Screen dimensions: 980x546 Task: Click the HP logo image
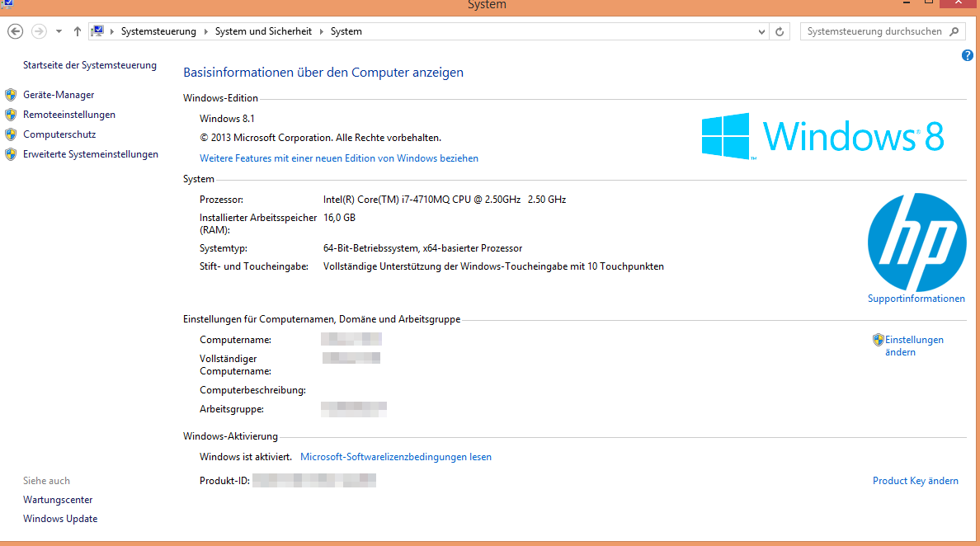(x=916, y=242)
